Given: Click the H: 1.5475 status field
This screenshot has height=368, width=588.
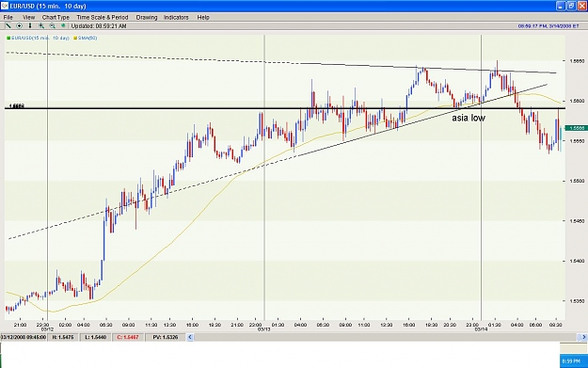Looking at the screenshot, I should point(63,337).
